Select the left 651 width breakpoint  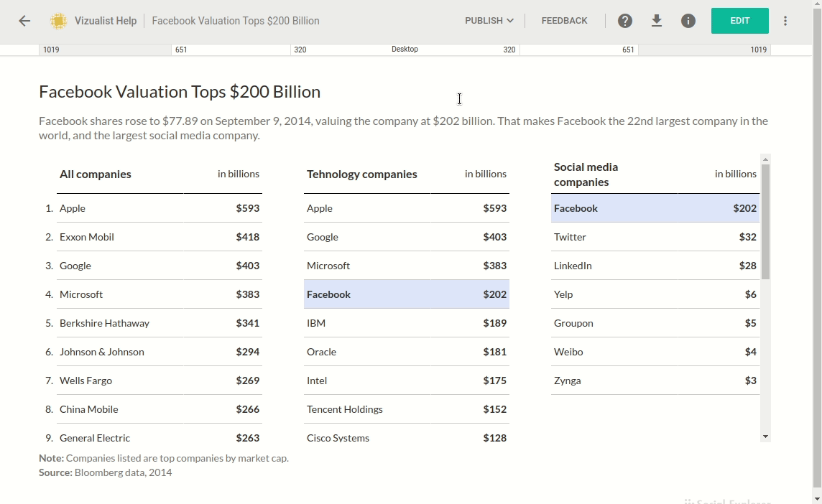pyautogui.click(x=181, y=50)
